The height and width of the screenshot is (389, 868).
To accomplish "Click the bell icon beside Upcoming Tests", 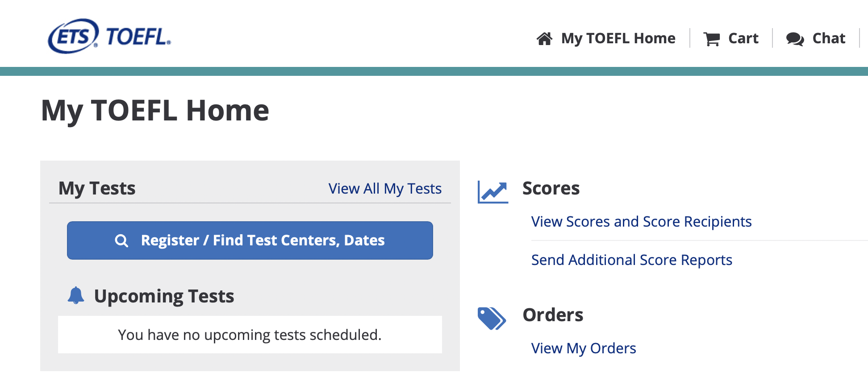I will 76,296.
